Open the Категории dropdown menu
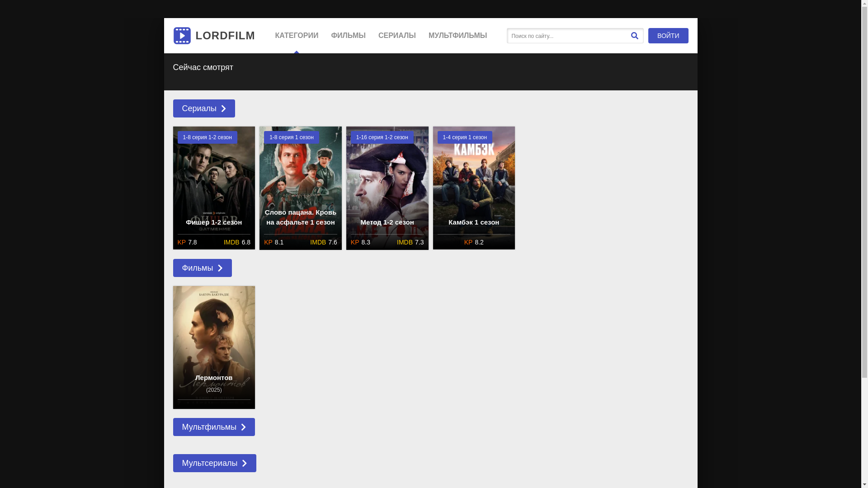 point(297,36)
